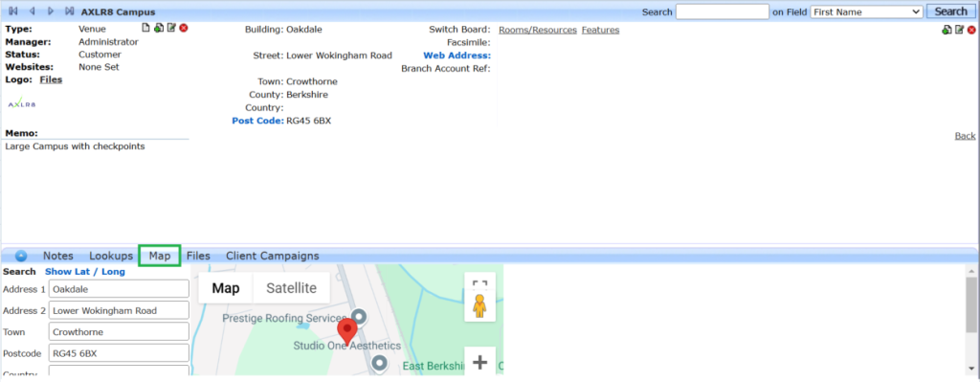Open the map fullscreen view control
The width and height of the screenshot is (980, 382).
480,284
